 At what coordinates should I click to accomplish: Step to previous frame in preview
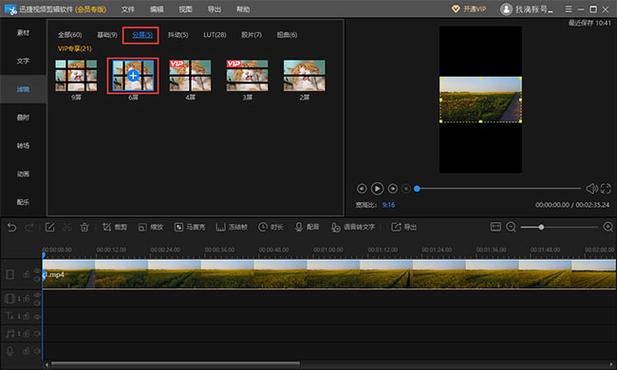[362, 189]
